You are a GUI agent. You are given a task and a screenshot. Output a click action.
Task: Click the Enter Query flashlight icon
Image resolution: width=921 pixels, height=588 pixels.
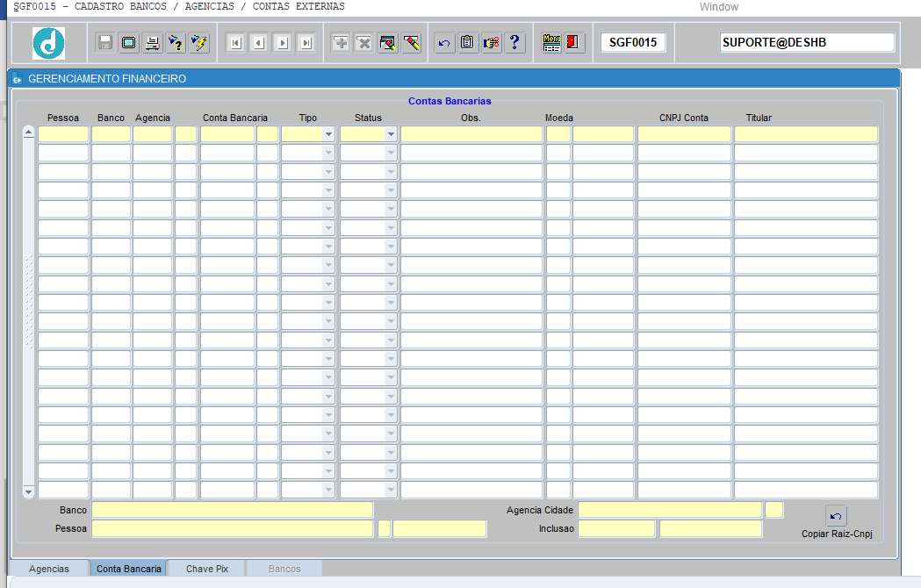(x=176, y=43)
